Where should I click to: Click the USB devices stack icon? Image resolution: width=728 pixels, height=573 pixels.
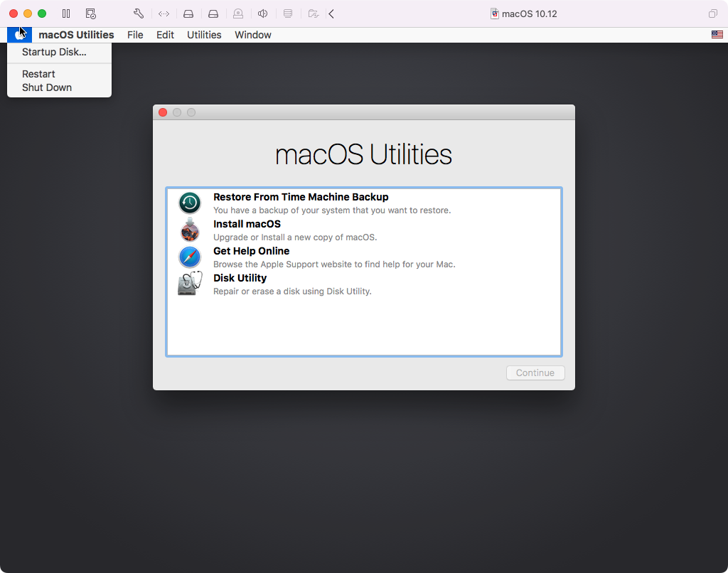pos(288,14)
